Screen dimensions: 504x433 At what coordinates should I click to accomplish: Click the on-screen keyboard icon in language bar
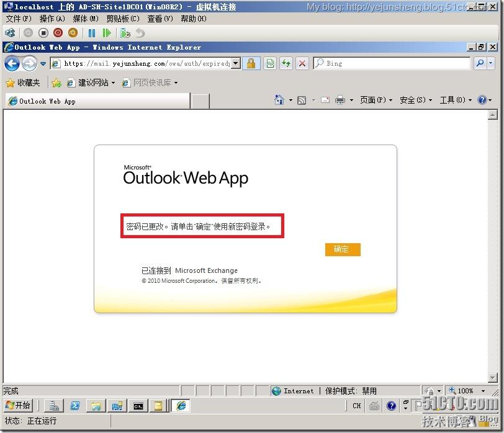coord(374,406)
